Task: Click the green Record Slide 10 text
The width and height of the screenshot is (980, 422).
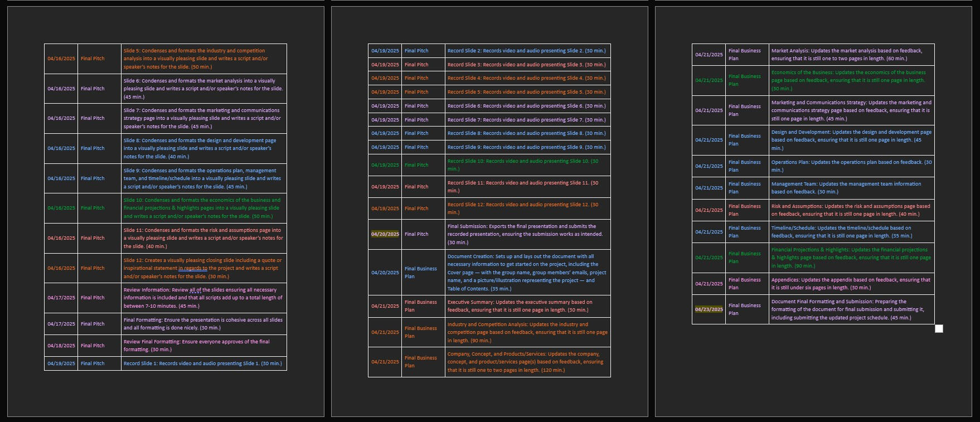Action: tap(522, 165)
